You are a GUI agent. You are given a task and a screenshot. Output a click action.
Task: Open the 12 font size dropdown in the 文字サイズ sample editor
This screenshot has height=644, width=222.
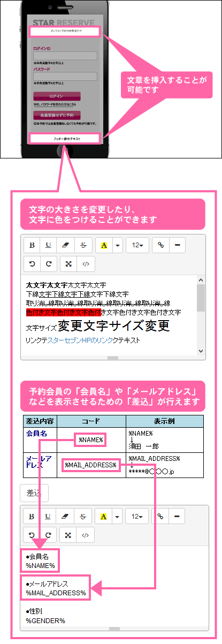137,245
